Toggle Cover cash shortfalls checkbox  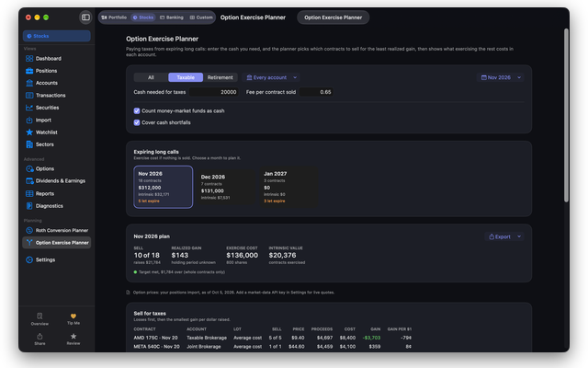tap(137, 122)
